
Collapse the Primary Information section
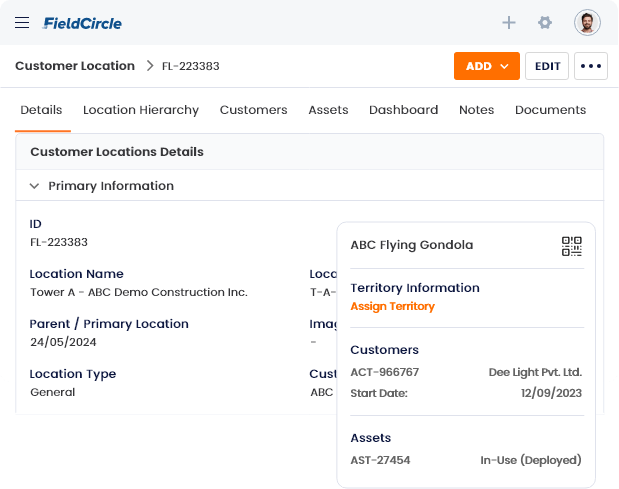click(x=34, y=185)
